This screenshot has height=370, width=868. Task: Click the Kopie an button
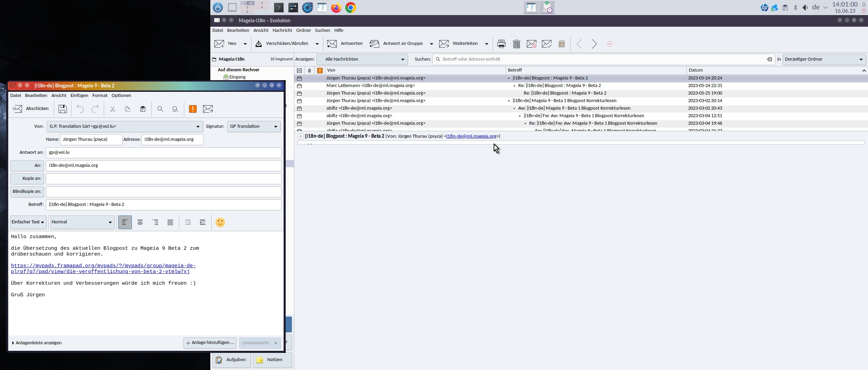(27, 178)
